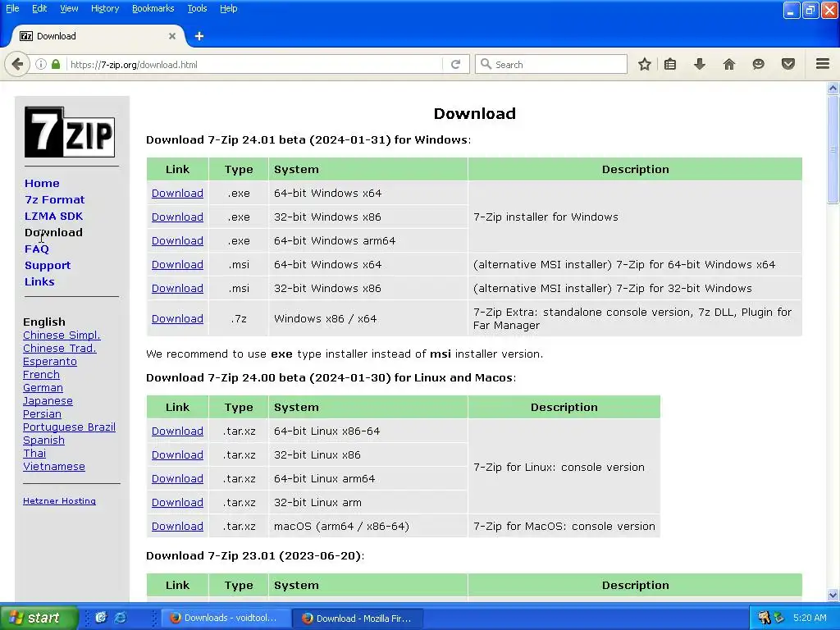Open the Edit menu
The height and width of the screenshot is (630, 840).
tap(39, 8)
